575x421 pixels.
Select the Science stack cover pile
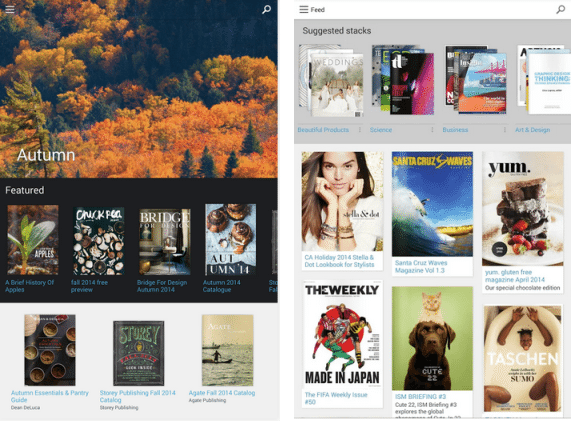click(403, 80)
